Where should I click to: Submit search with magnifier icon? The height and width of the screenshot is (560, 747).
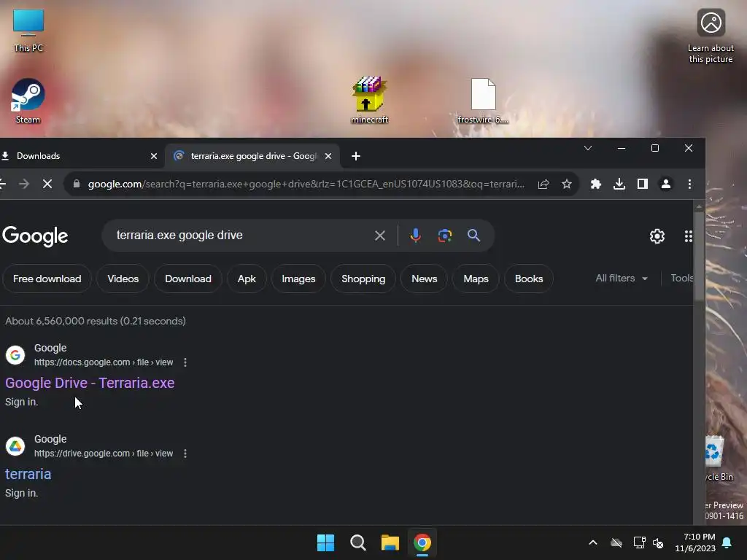tap(473, 236)
